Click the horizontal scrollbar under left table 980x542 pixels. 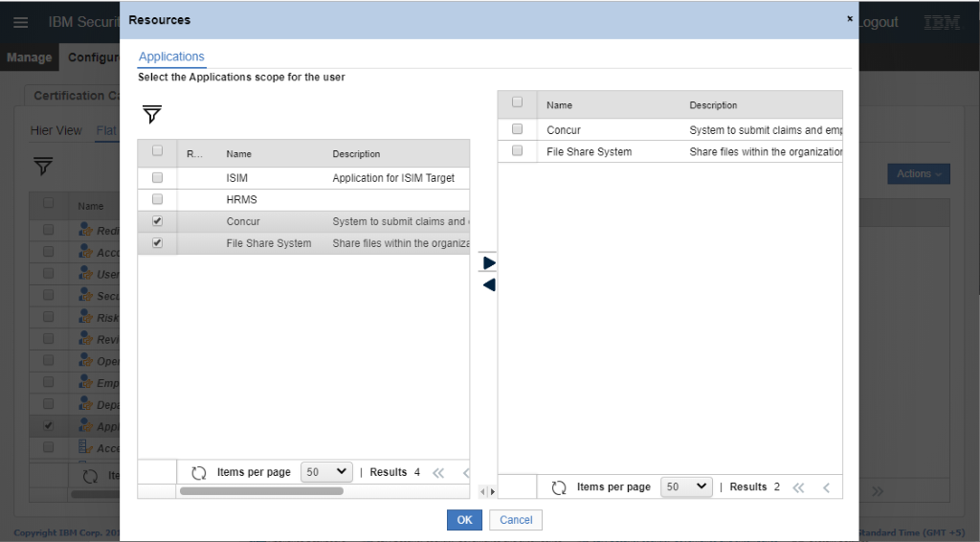click(261, 491)
